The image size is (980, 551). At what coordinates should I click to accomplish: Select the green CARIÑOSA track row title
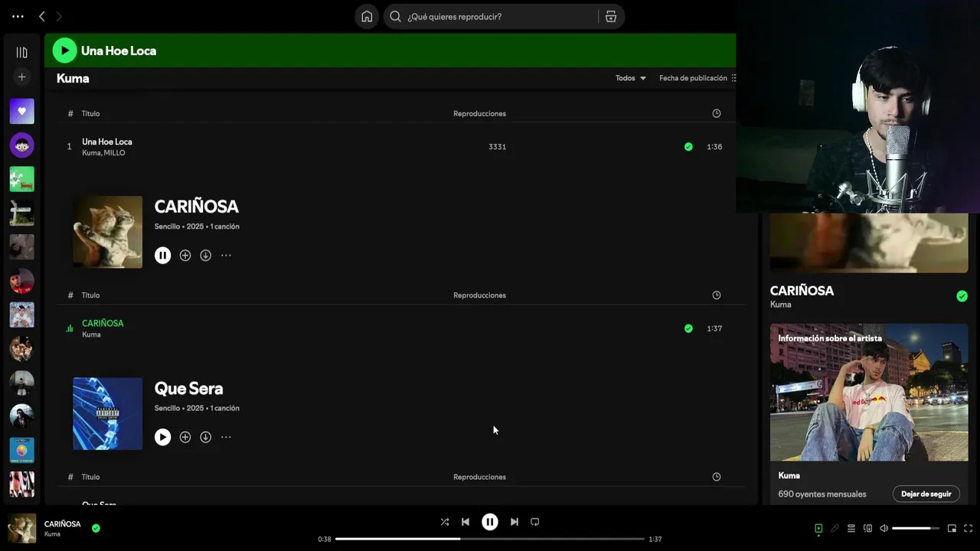click(x=103, y=323)
